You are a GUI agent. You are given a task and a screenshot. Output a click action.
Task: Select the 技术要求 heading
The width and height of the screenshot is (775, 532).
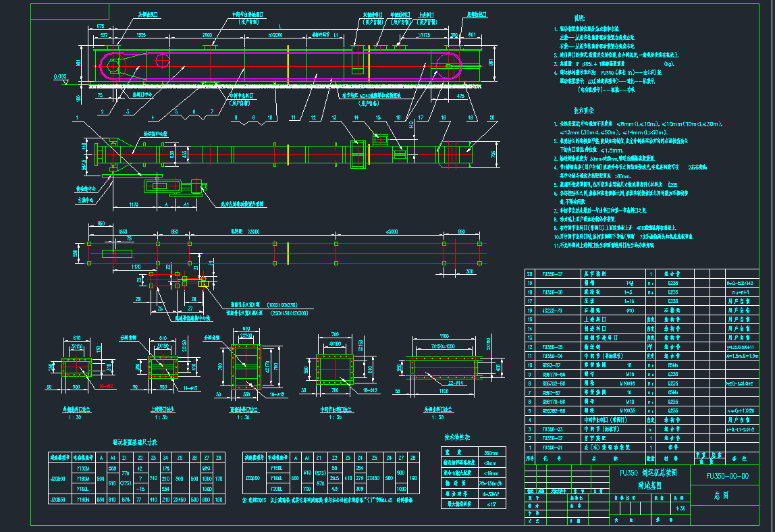pyautogui.click(x=584, y=111)
